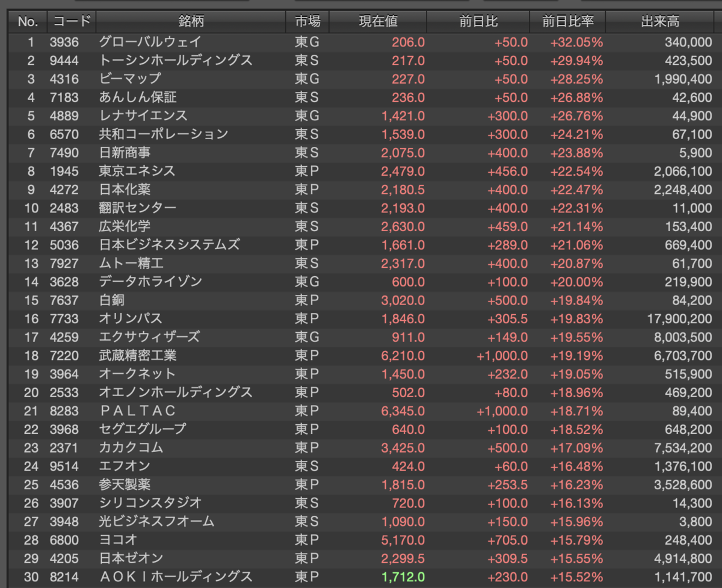
Task: Click the 広栄化学 entry
Action: point(125,226)
